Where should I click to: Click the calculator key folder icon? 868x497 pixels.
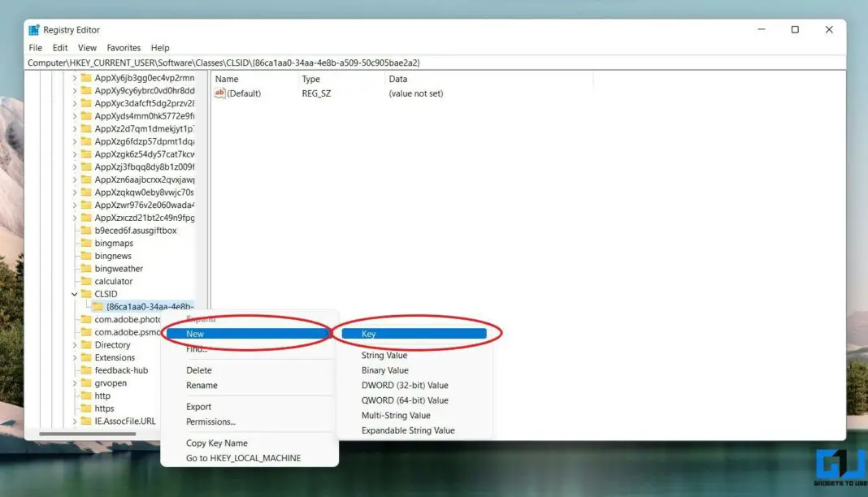click(86, 282)
